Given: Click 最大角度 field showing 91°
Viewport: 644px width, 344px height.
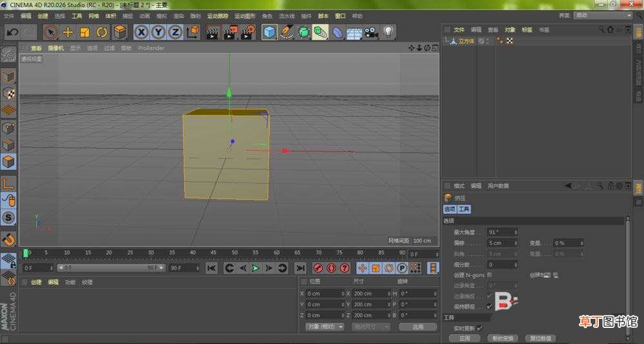Looking at the screenshot, I should pos(502,232).
